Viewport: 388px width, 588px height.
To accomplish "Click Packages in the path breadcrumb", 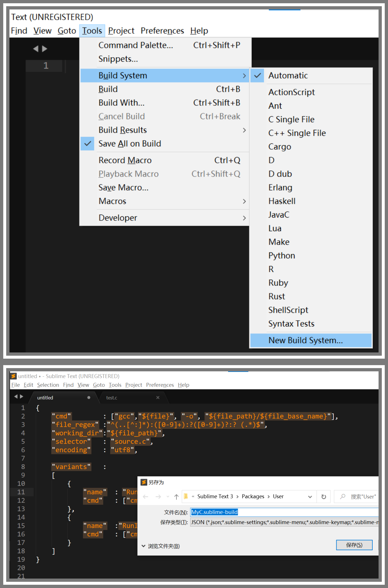I will pyautogui.click(x=253, y=496).
